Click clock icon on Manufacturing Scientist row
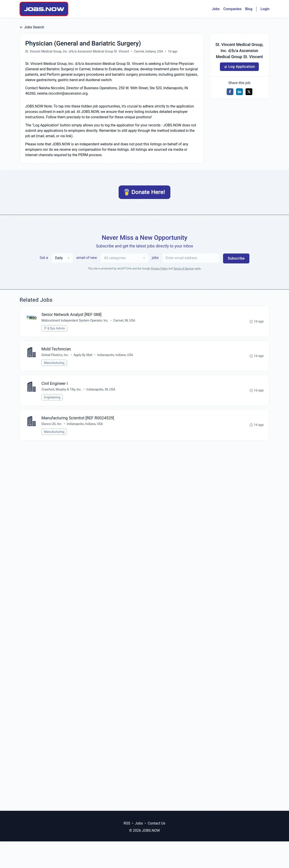 [251, 425]
